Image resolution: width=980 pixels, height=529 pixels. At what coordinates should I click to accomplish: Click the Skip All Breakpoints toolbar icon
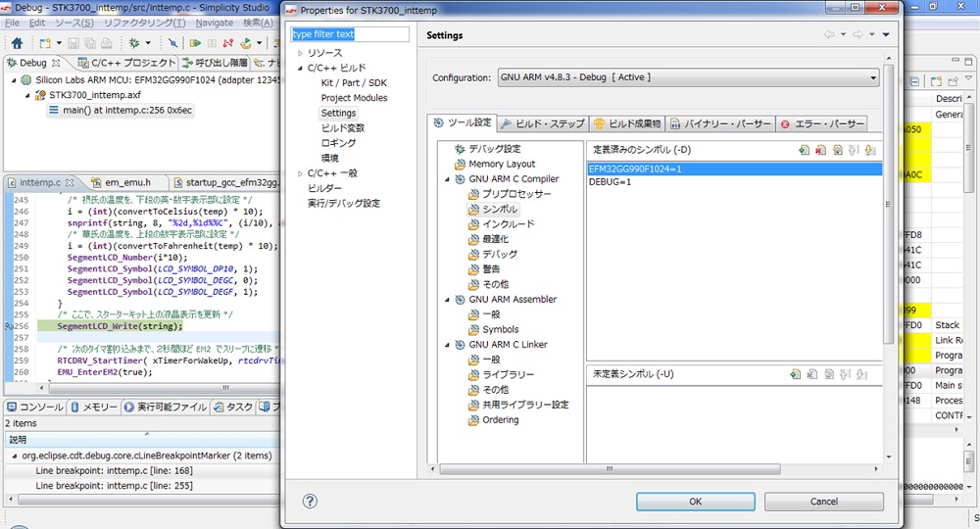pos(172,43)
